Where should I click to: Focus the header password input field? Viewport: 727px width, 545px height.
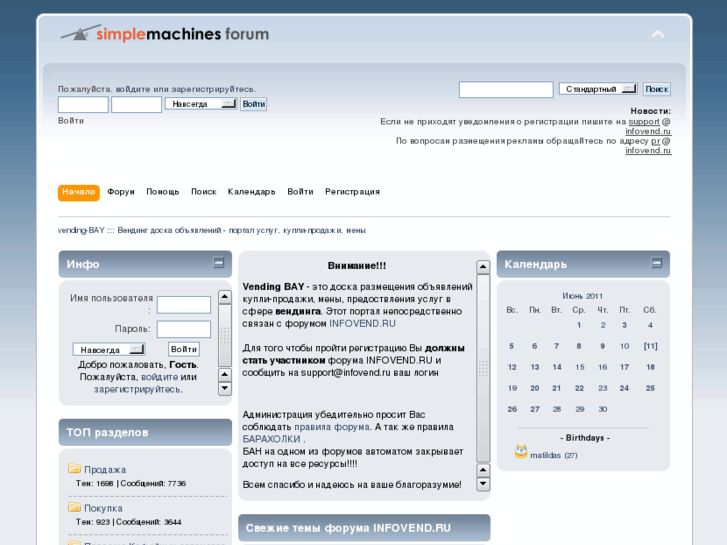[136, 104]
